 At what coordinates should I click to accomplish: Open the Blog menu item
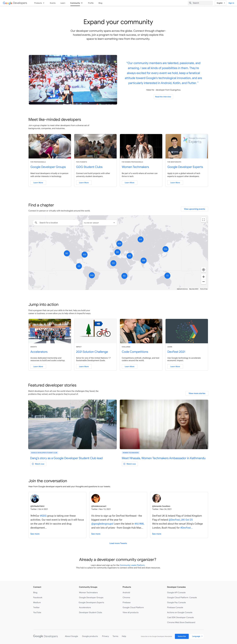[100, 3]
